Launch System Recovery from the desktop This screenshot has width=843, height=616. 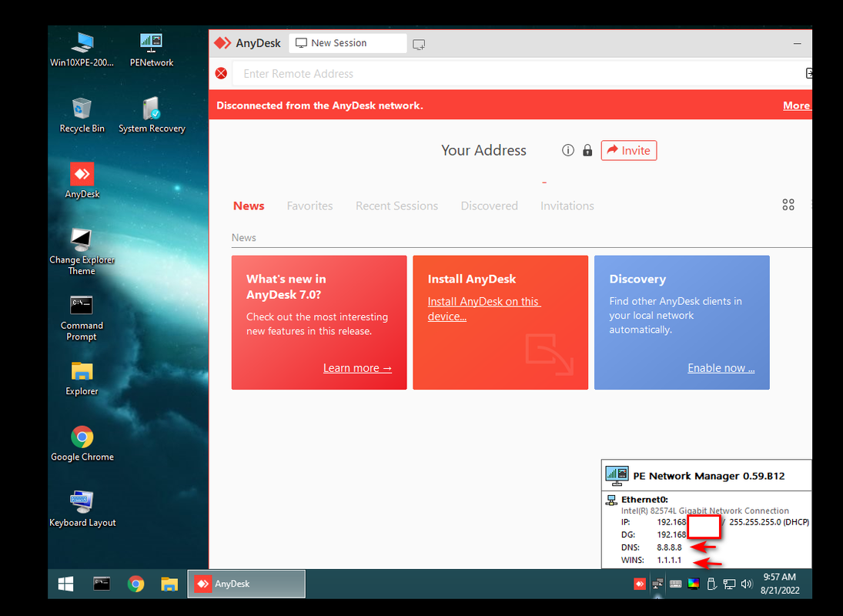point(152,115)
